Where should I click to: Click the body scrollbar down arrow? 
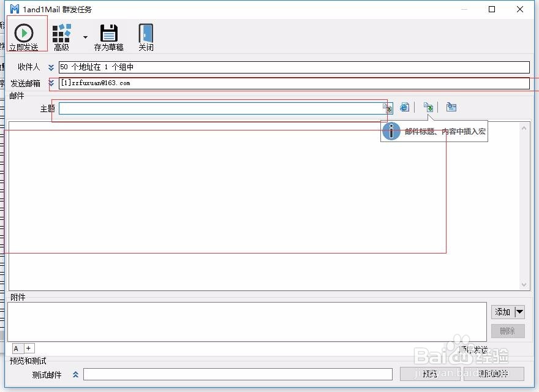524,284
